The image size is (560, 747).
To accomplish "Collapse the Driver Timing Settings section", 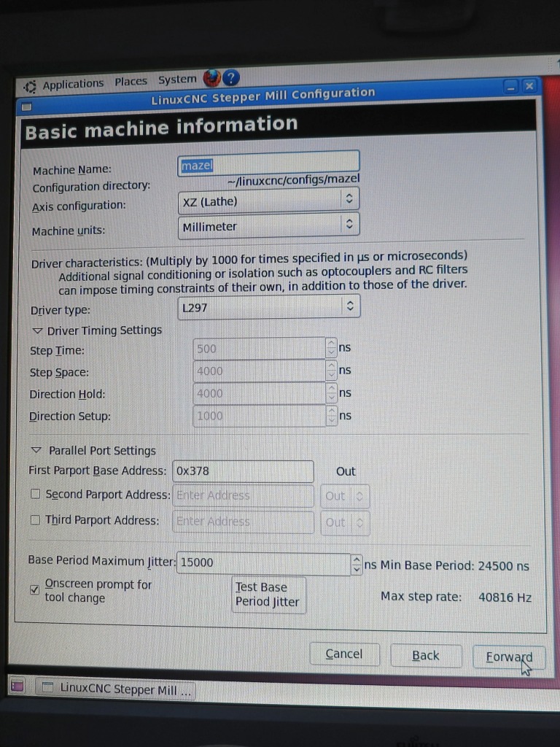I will tap(37, 330).
